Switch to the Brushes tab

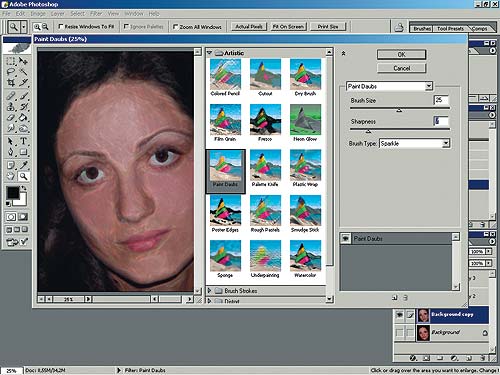point(422,28)
